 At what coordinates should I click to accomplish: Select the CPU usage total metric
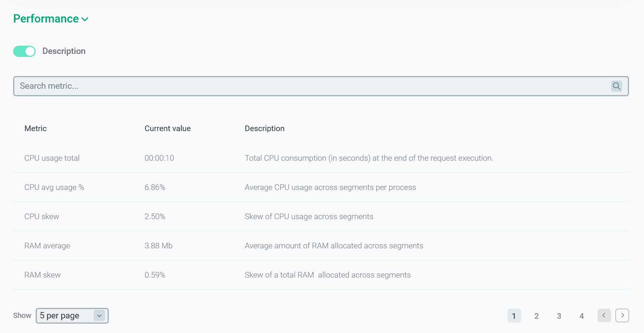(x=52, y=158)
